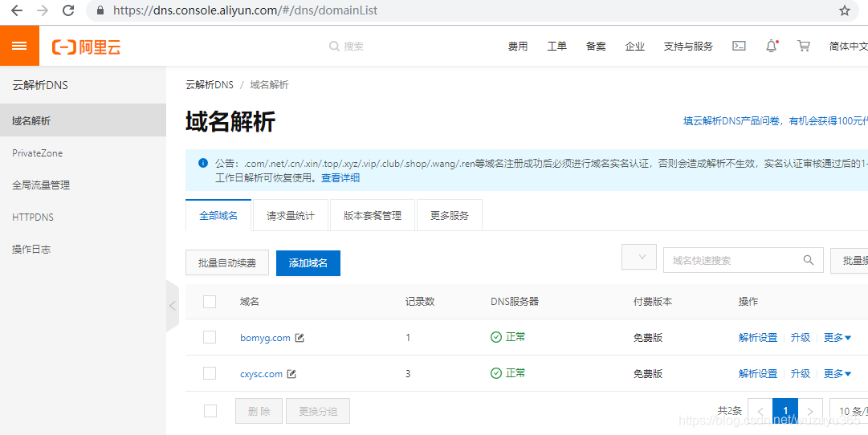Click 更换分组 button
The image size is (868, 435).
point(318,411)
